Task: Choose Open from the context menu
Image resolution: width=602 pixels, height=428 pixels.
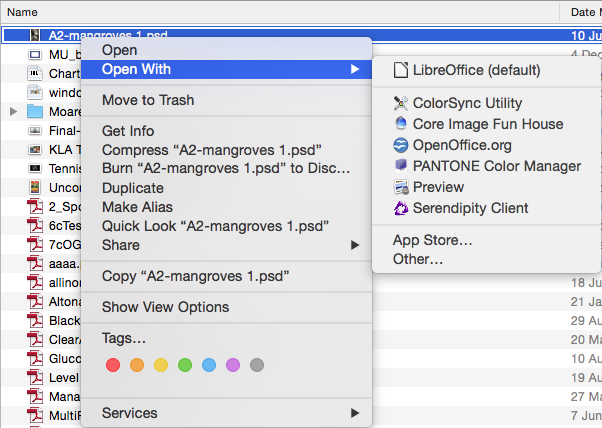Action: pyautogui.click(x=227, y=50)
